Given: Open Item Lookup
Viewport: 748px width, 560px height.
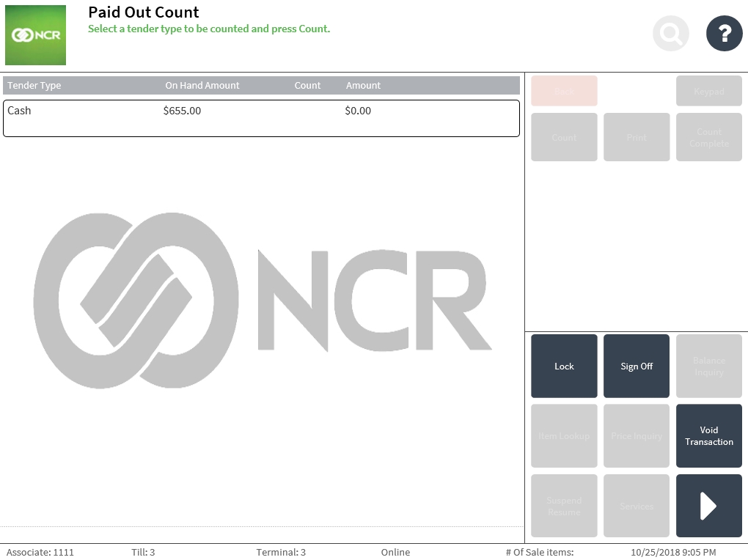Looking at the screenshot, I should [x=564, y=436].
